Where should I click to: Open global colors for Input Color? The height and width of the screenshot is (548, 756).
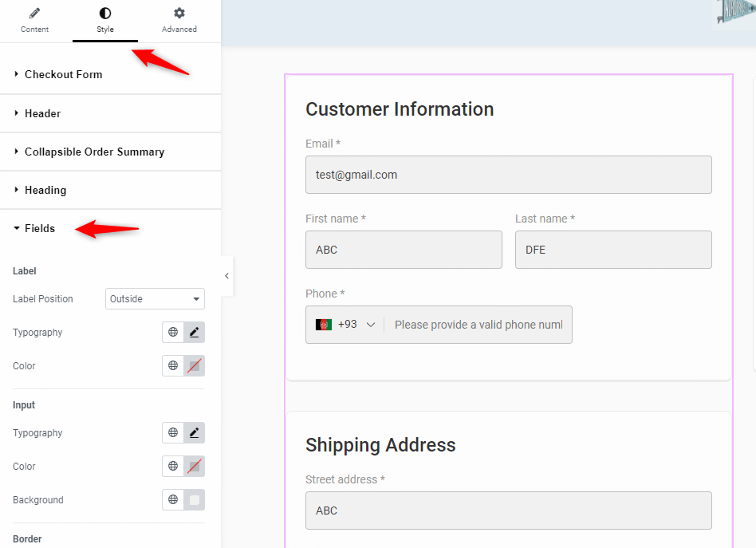click(x=173, y=466)
